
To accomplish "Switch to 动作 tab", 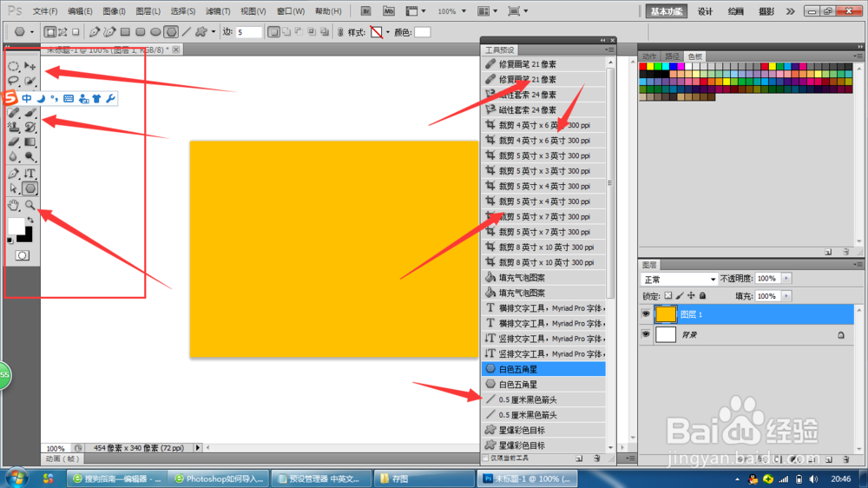I will tap(649, 56).
